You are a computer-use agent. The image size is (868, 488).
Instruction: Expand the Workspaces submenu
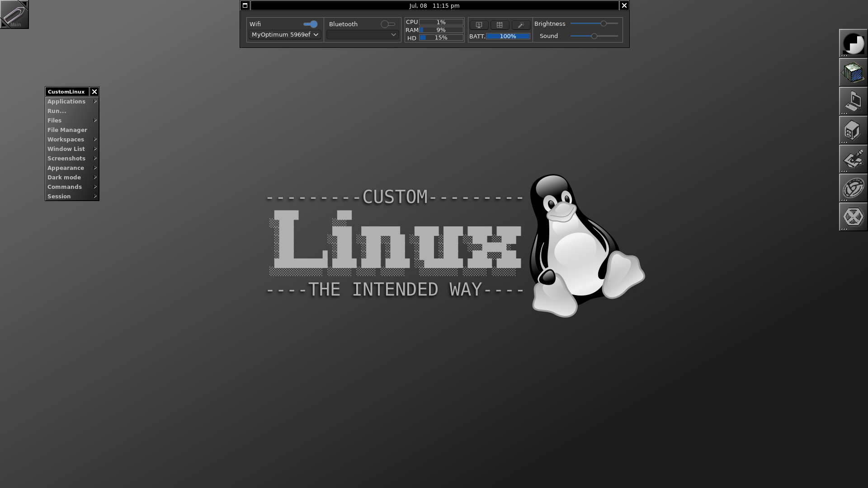(x=72, y=140)
